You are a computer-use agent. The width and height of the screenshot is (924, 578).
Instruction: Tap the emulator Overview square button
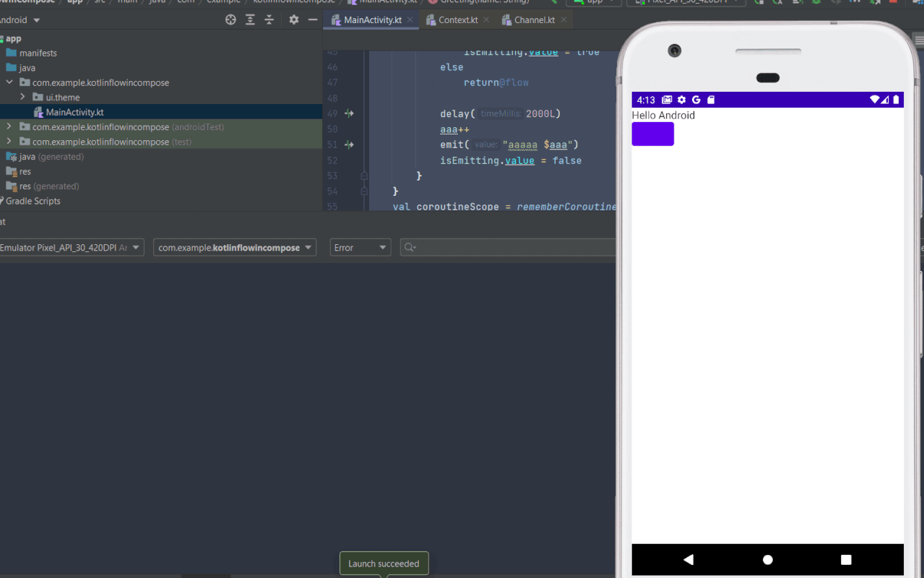(x=846, y=560)
